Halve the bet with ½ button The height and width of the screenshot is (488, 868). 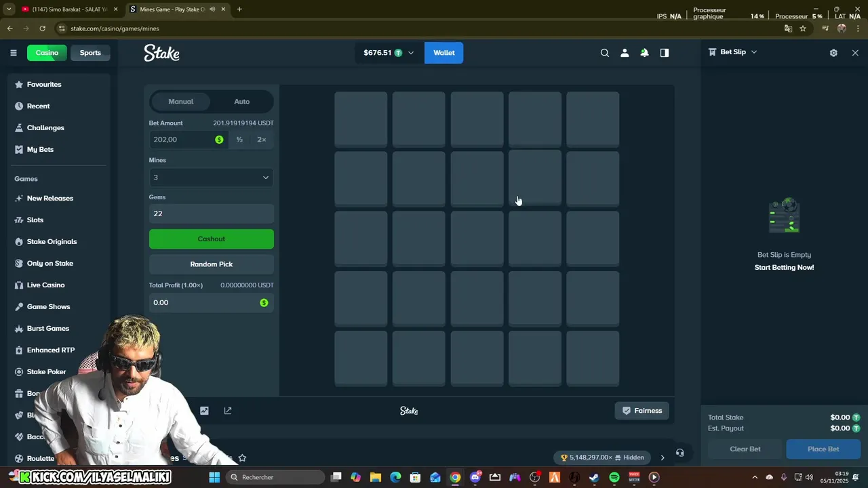[x=239, y=140]
